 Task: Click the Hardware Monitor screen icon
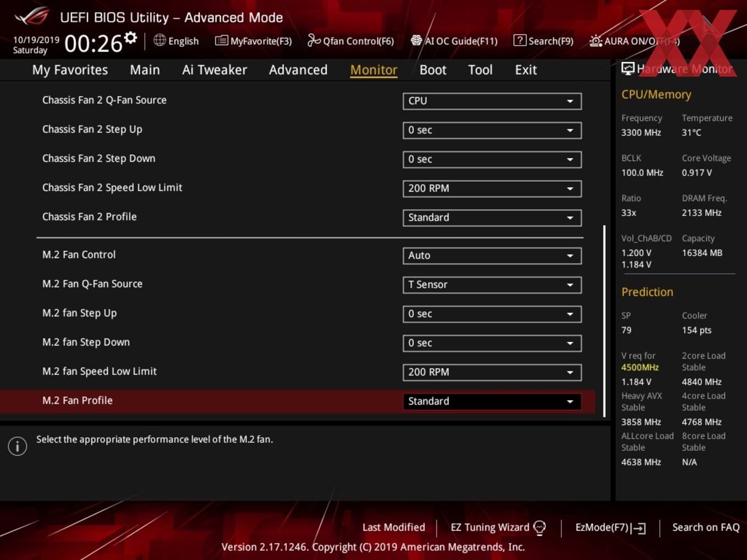[628, 69]
